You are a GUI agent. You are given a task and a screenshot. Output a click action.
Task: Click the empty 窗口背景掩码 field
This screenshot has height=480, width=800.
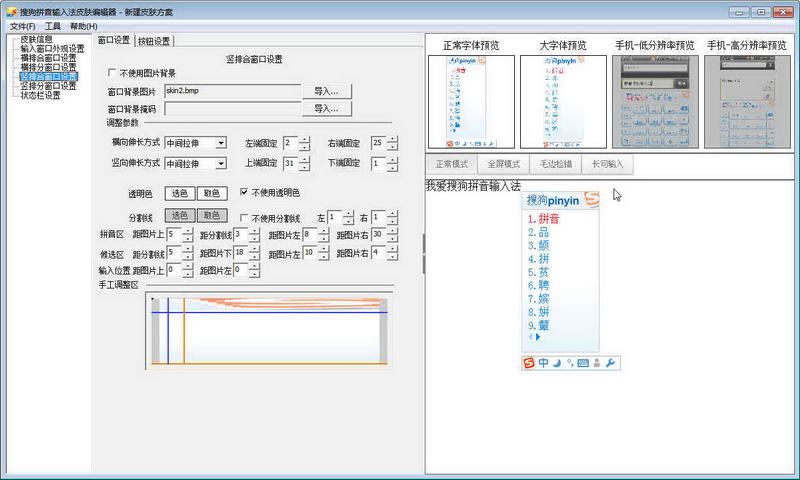tap(233, 109)
